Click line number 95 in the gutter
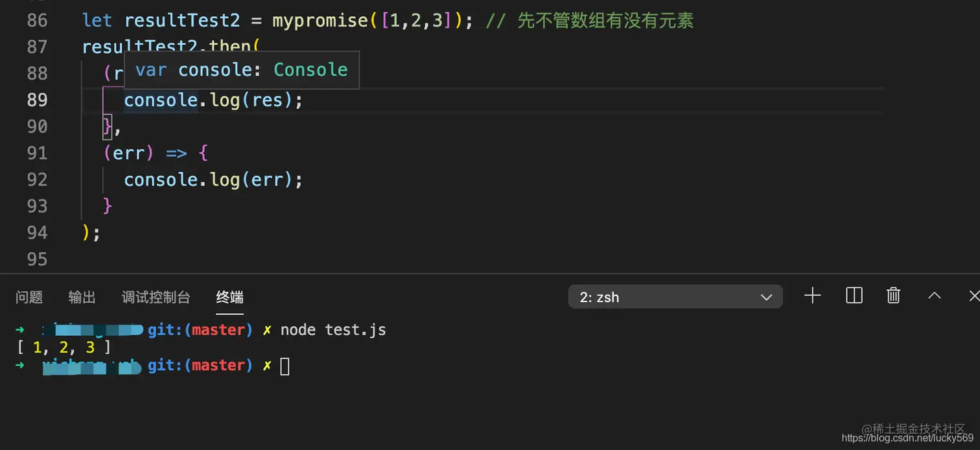This screenshot has width=980, height=450. pyautogui.click(x=38, y=259)
